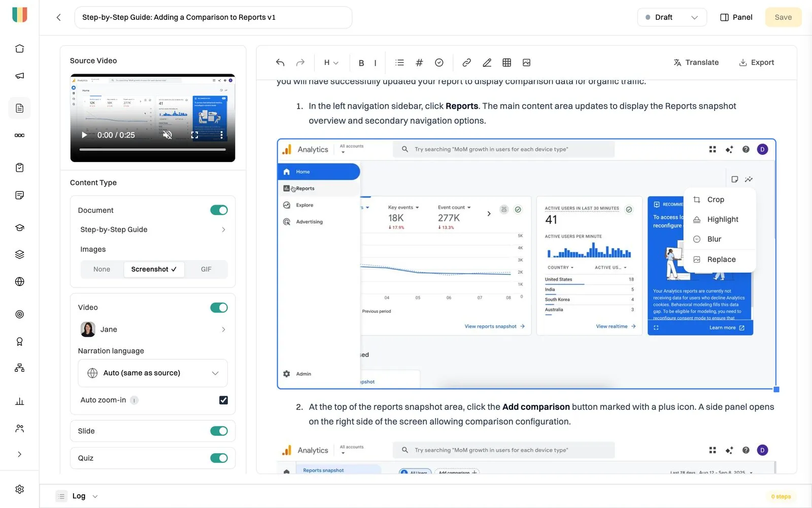The height and width of the screenshot is (508, 812).
Task: Click the redo arrow in editor toolbar
Action: (x=300, y=62)
